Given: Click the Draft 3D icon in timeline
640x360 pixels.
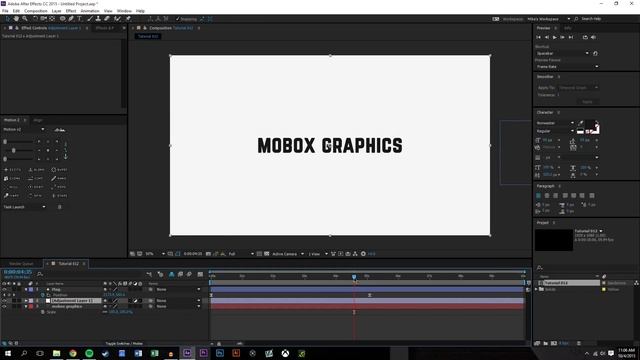Looking at the screenshot, I should (160, 274).
